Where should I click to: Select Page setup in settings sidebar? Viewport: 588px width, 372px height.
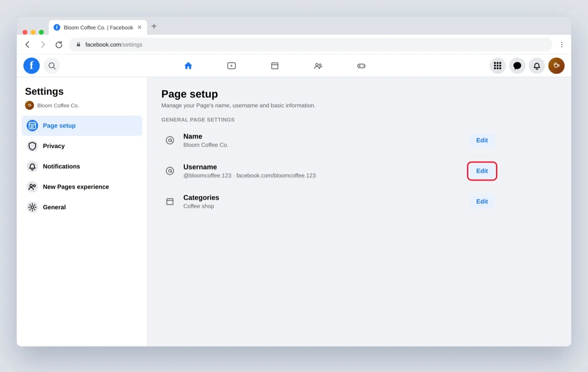(x=82, y=126)
